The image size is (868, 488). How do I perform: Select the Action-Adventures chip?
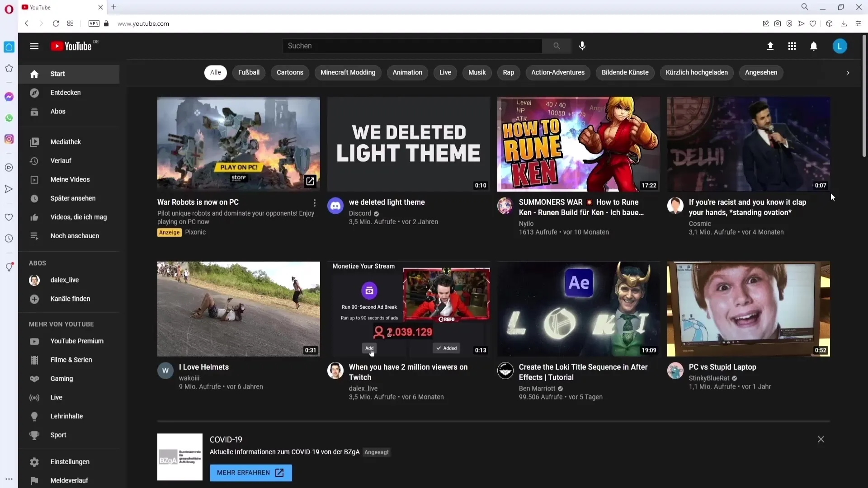click(x=558, y=72)
